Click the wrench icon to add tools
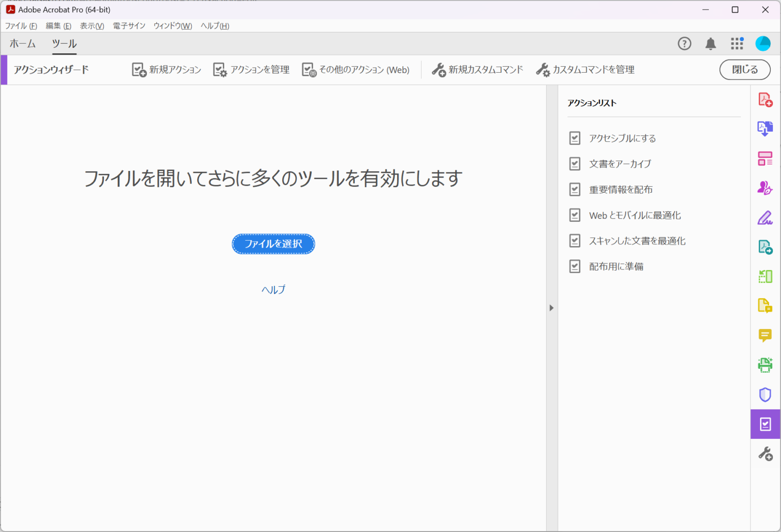Screen dimensions: 781x532 click(765, 453)
